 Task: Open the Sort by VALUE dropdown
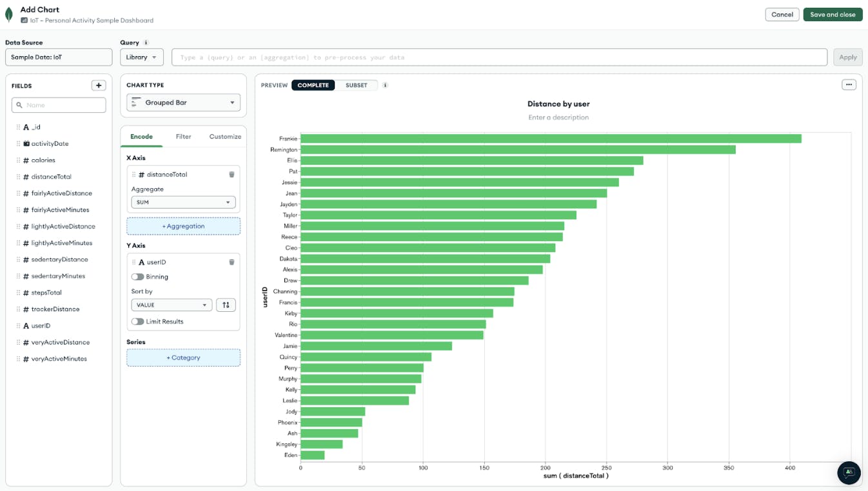pos(172,305)
